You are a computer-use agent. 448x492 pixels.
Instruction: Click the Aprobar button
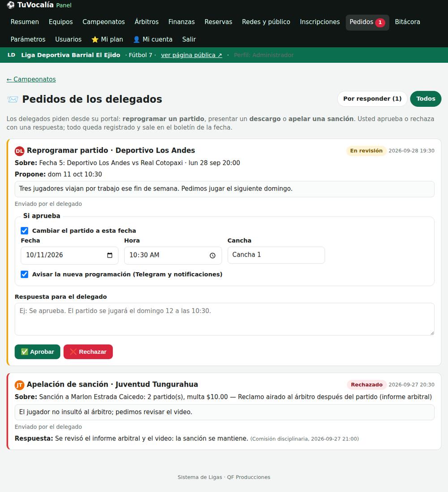point(37,352)
